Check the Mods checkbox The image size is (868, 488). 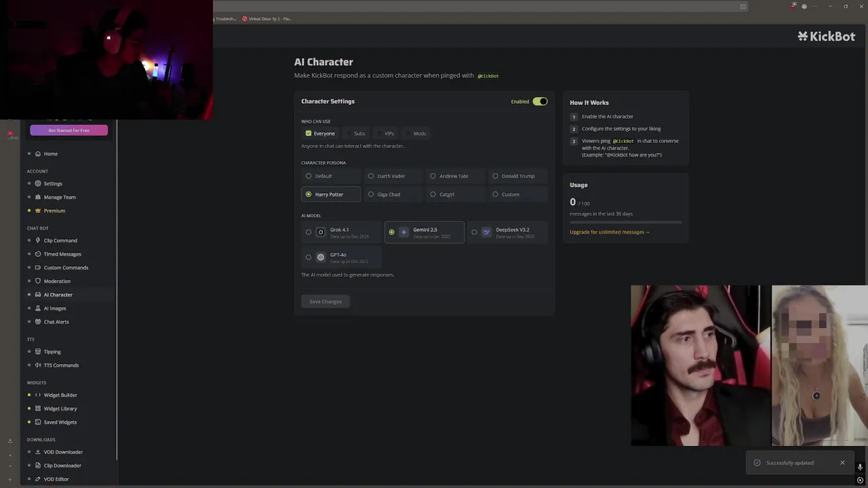click(x=409, y=134)
